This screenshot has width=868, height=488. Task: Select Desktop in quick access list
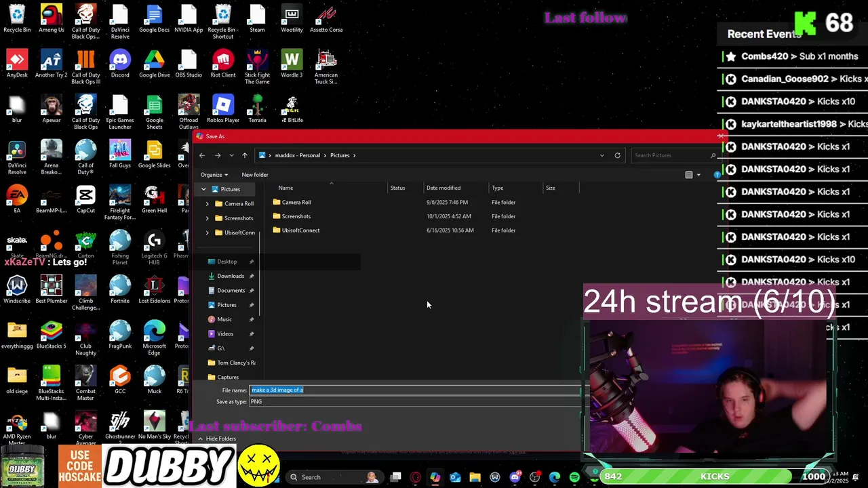(x=227, y=262)
